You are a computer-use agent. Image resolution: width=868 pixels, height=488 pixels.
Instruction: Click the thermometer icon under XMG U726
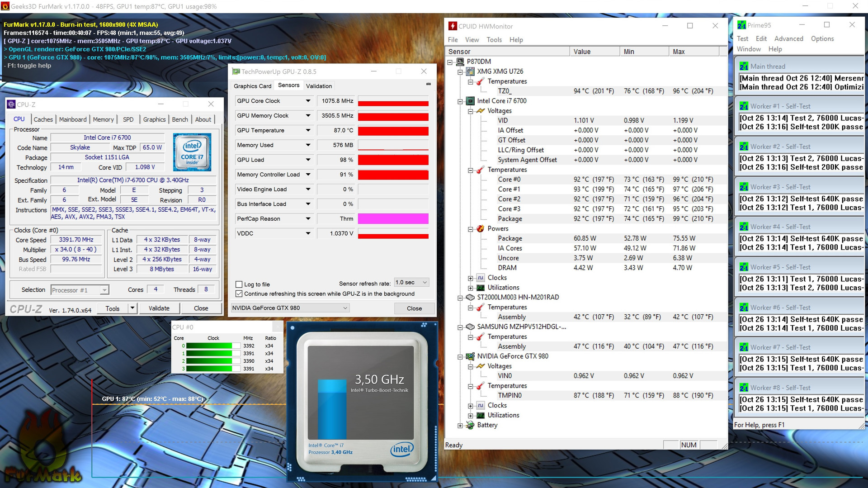pyautogui.click(x=481, y=81)
